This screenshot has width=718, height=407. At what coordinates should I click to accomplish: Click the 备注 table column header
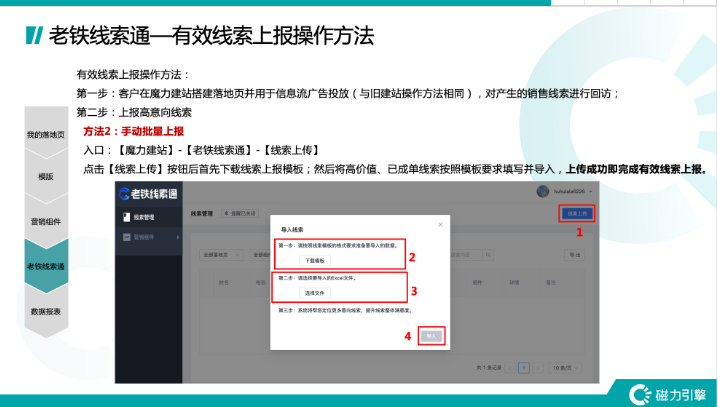(x=550, y=282)
